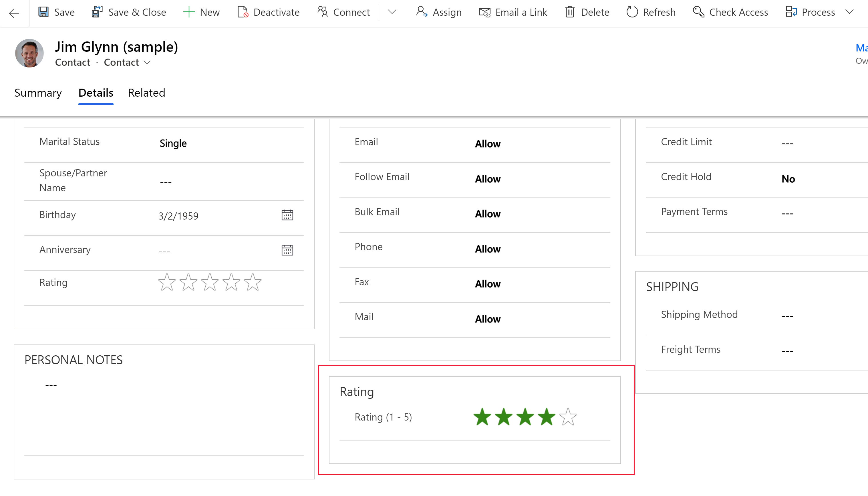
Task: Expand the Contact view selector
Action: click(x=147, y=62)
